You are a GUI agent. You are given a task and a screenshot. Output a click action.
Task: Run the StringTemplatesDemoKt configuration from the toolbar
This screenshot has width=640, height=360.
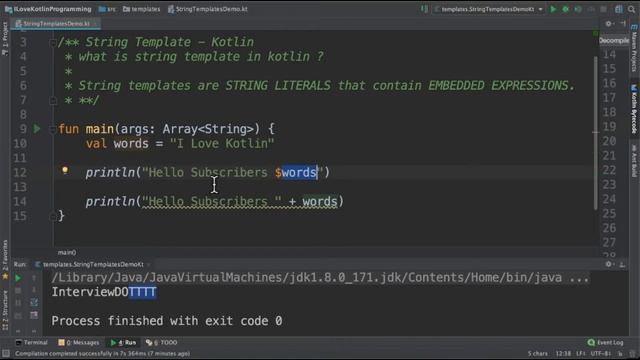553,9
